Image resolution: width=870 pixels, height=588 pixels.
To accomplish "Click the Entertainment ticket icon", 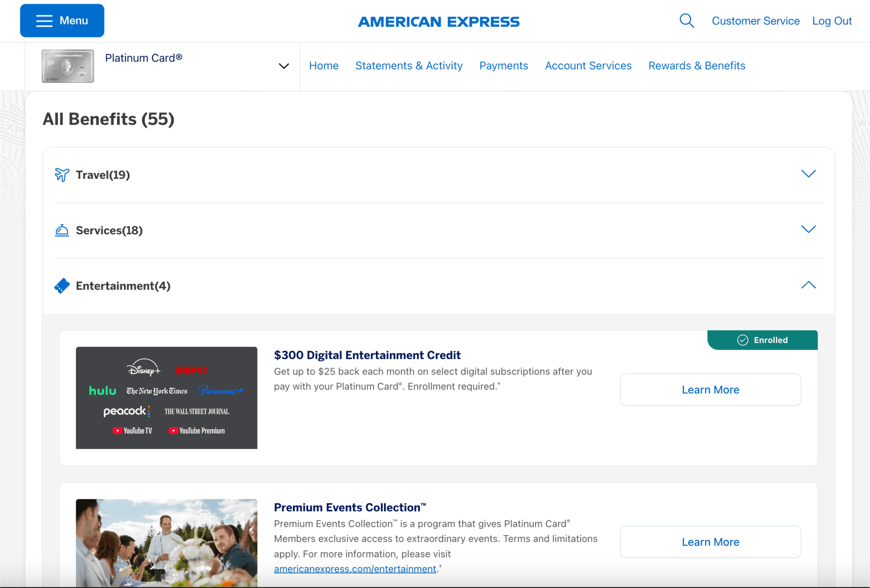I will (62, 286).
